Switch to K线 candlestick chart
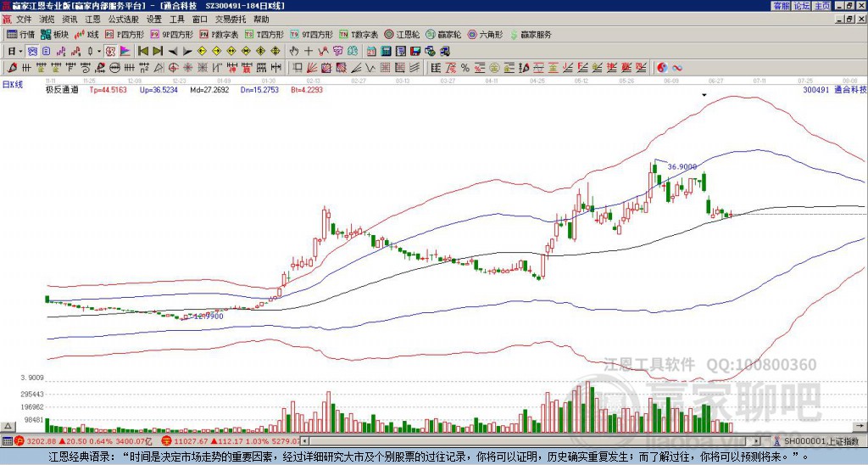This screenshot has width=868, height=465. [86, 34]
